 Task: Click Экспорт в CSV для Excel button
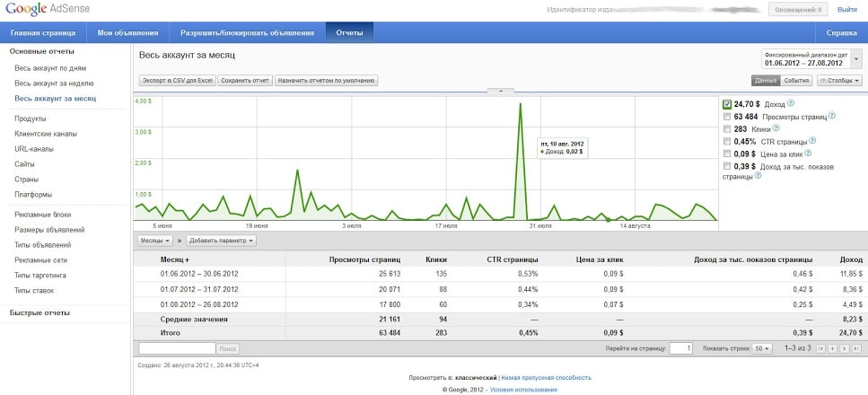coord(177,81)
